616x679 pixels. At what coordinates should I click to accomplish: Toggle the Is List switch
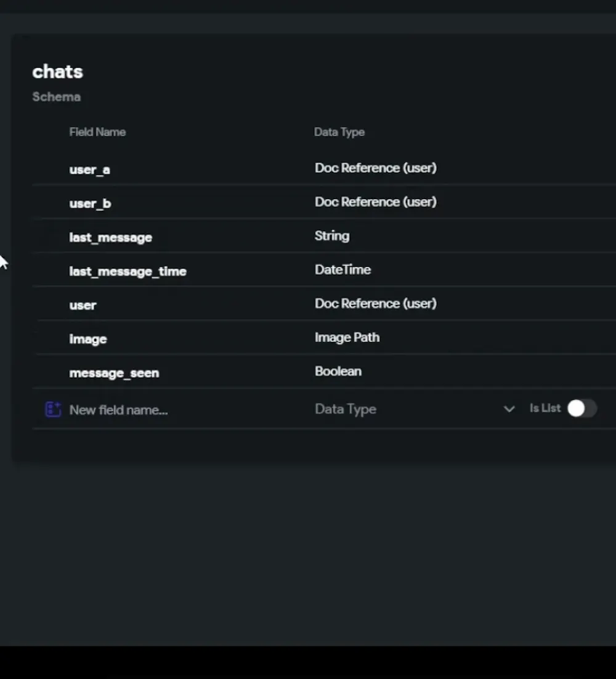582,409
